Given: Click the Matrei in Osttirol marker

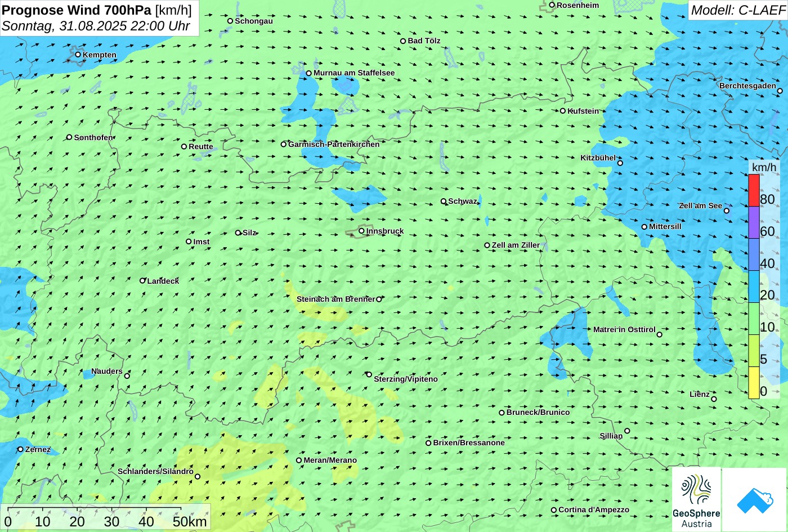Looking at the screenshot, I should (x=660, y=334).
